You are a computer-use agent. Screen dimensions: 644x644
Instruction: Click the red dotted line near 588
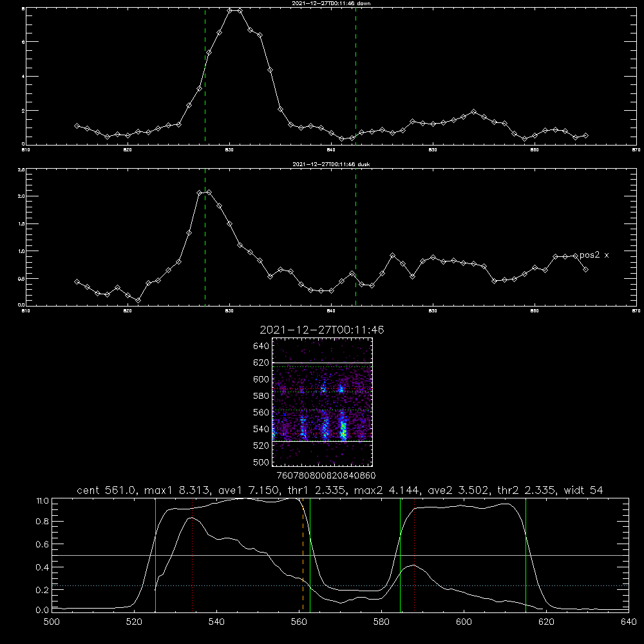click(414, 554)
